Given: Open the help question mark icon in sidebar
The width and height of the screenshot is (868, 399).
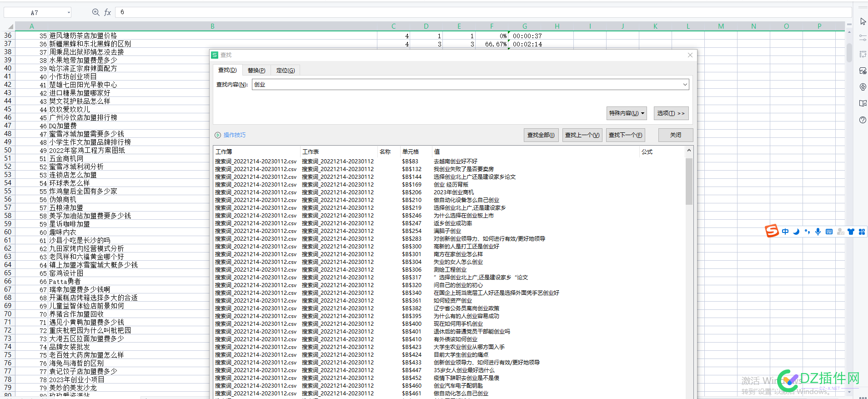Looking at the screenshot, I should (863, 120).
